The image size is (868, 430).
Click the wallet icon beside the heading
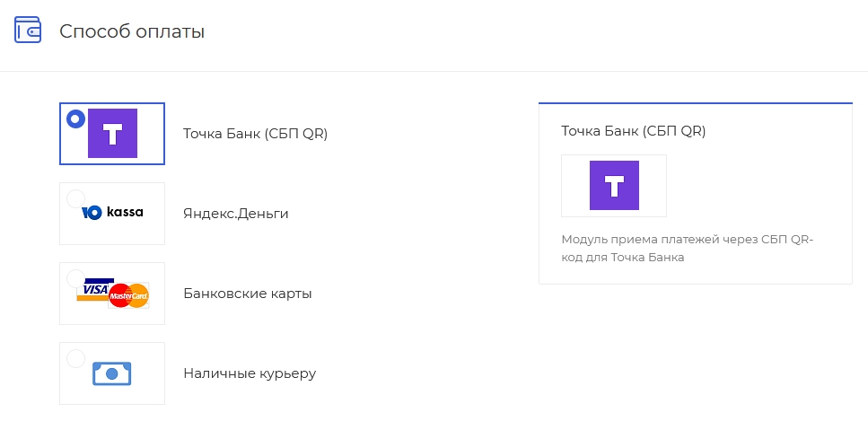28,31
